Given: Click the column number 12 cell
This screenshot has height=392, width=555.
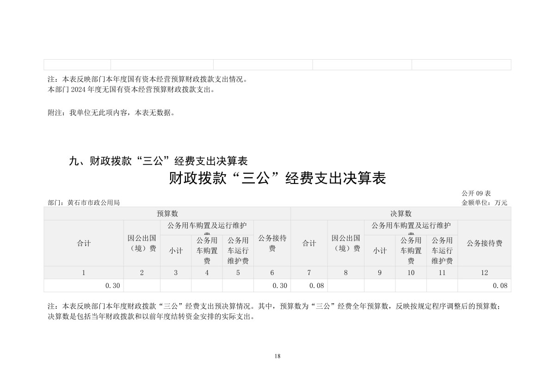Looking at the screenshot, I should [x=484, y=273].
